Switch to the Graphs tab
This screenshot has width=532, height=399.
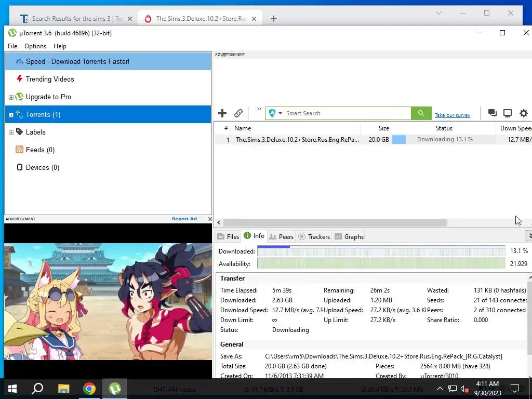click(349, 237)
